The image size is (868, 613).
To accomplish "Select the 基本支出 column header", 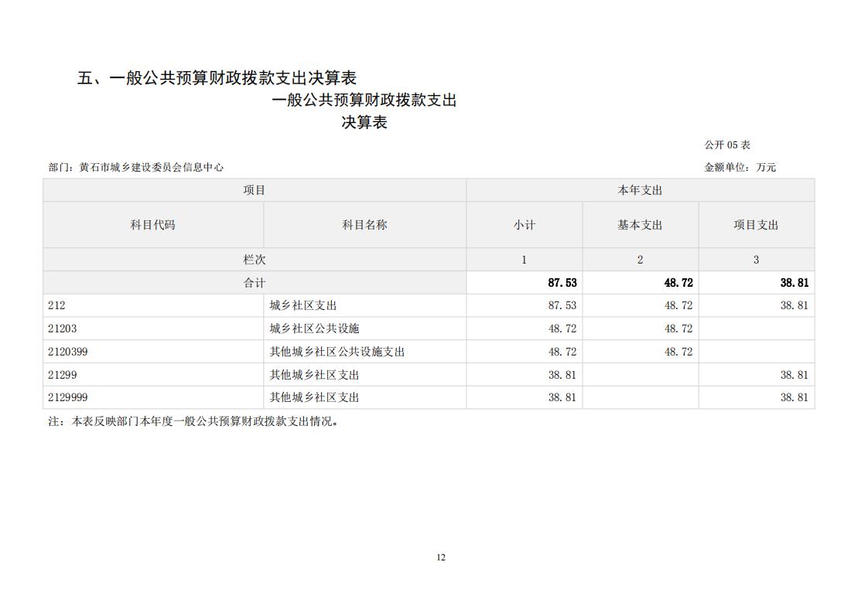I will (640, 225).
